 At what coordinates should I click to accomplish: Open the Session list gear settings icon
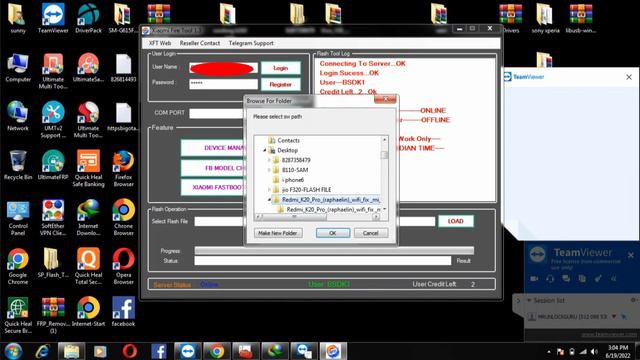click(633, 300)
